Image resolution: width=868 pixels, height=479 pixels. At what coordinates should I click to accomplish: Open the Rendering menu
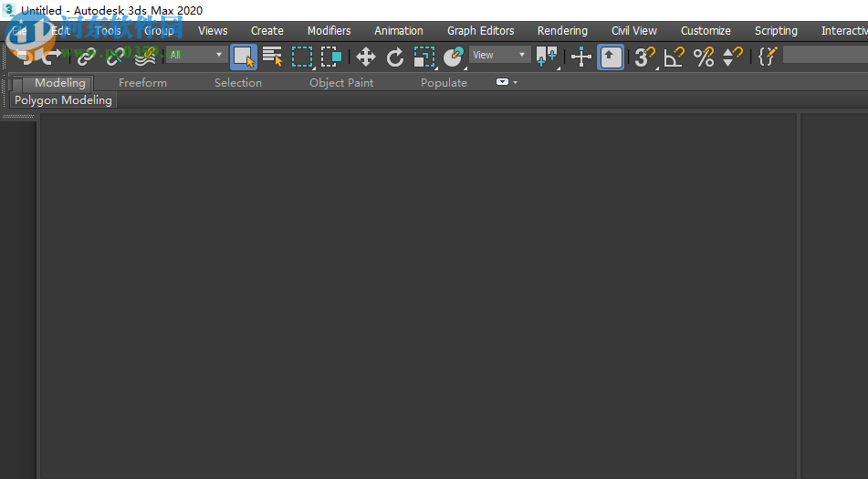pos(562,31)
